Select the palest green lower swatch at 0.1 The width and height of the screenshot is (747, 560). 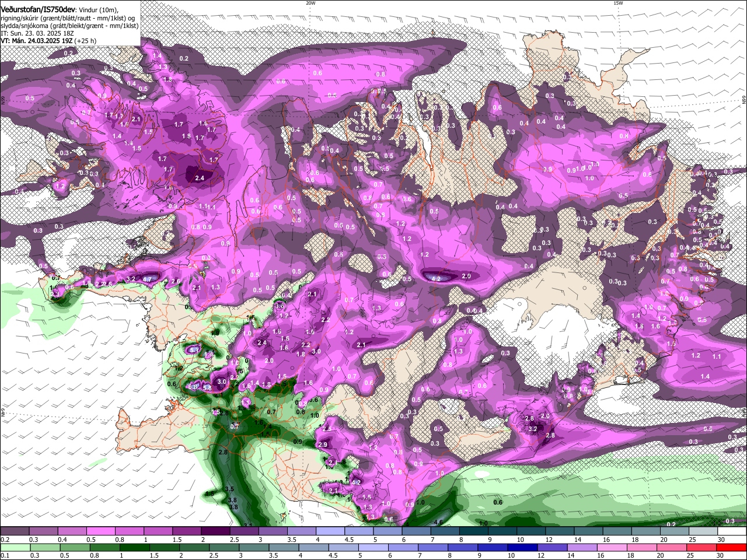15,547
